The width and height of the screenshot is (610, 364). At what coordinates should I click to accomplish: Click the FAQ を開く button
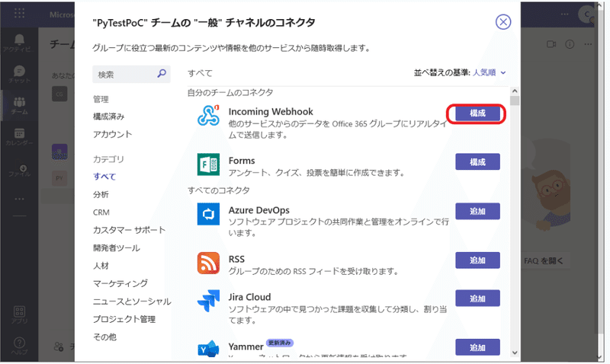(x=544, y=260)
